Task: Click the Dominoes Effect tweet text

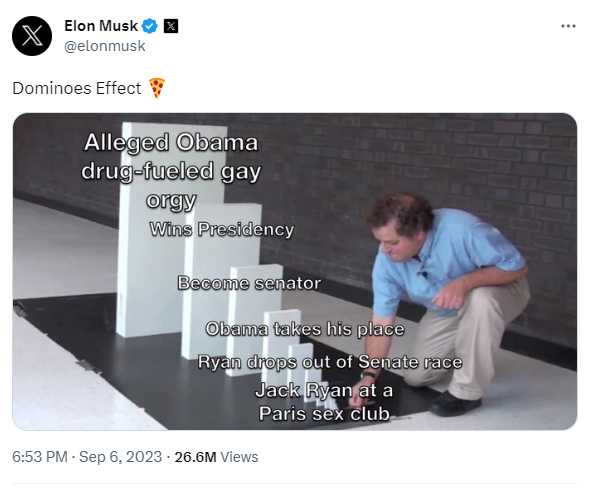Action: (x=77, y=88)
